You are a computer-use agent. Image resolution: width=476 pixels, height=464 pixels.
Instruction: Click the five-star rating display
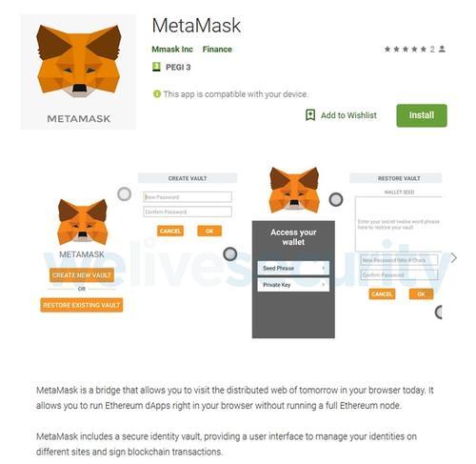(406, 50)
